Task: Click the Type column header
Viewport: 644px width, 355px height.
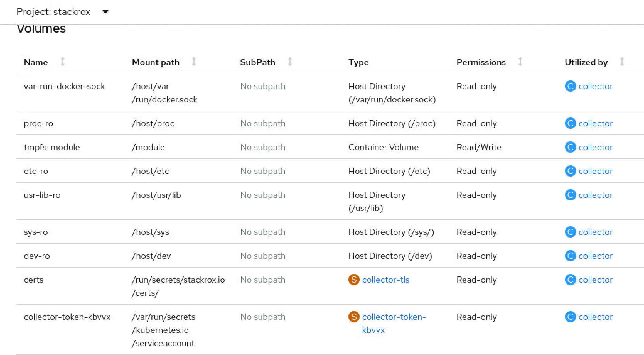Action: pos(358,62)
